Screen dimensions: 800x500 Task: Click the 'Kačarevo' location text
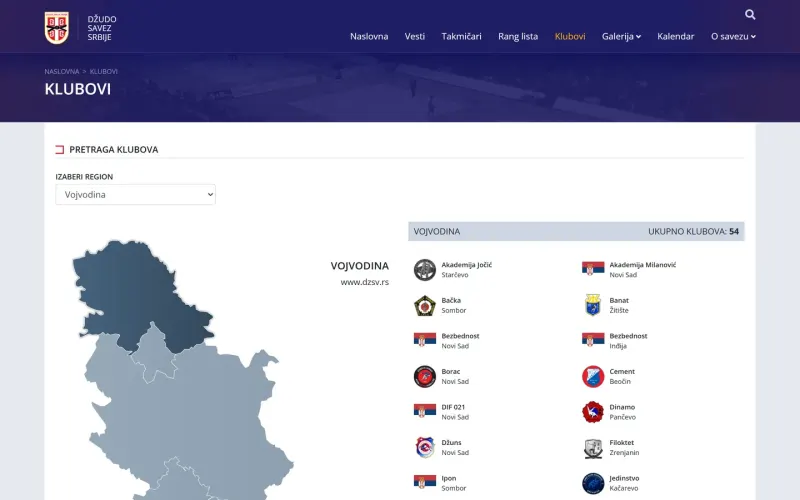click(x=623, y=488)
